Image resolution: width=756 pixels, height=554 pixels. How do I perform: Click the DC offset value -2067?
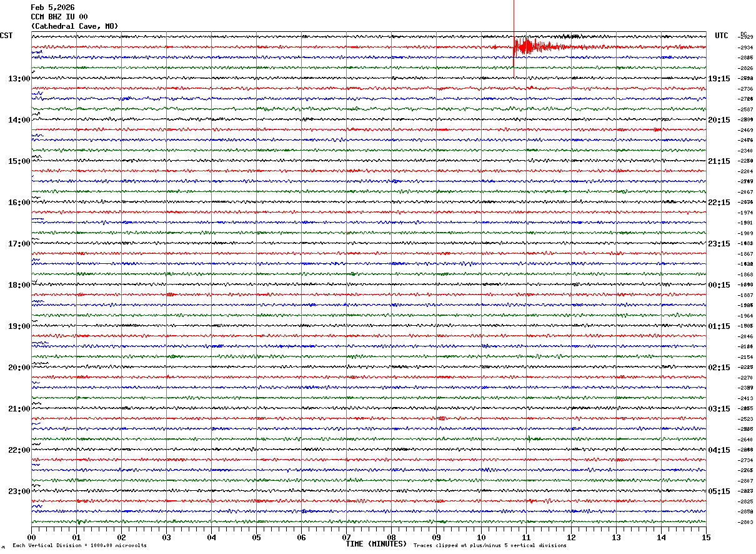[x=746, y=192]
